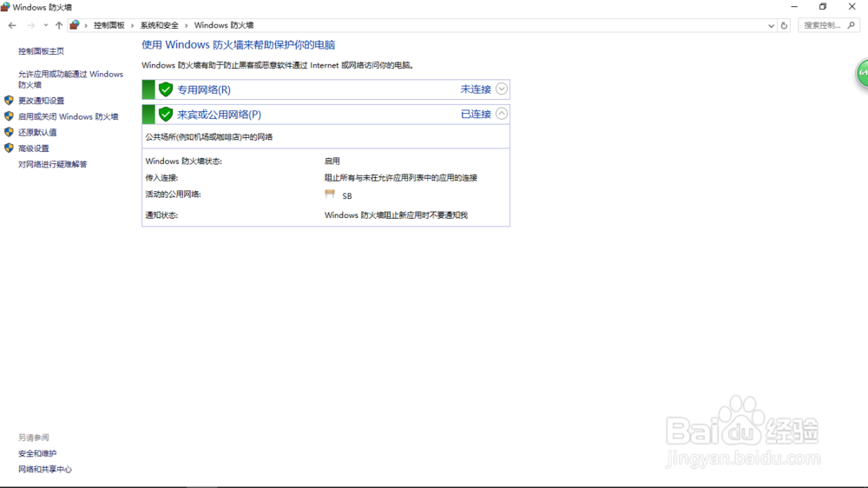Click shield icon beside 还原默认值

pyautogui.click(x=9, y=132)
